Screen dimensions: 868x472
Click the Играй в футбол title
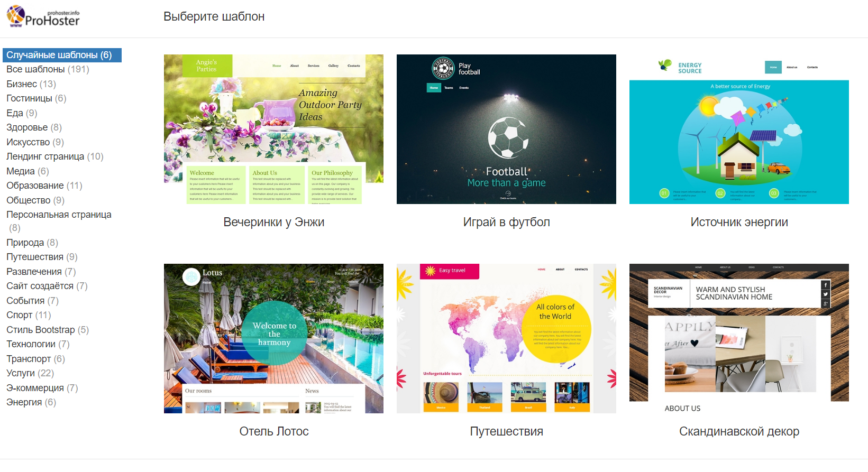506,222
